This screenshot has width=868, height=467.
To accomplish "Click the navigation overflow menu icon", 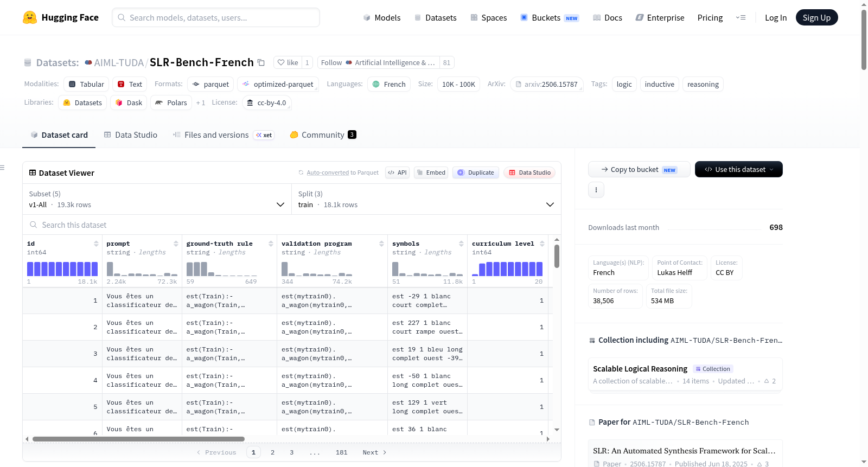I will (741, 17).
